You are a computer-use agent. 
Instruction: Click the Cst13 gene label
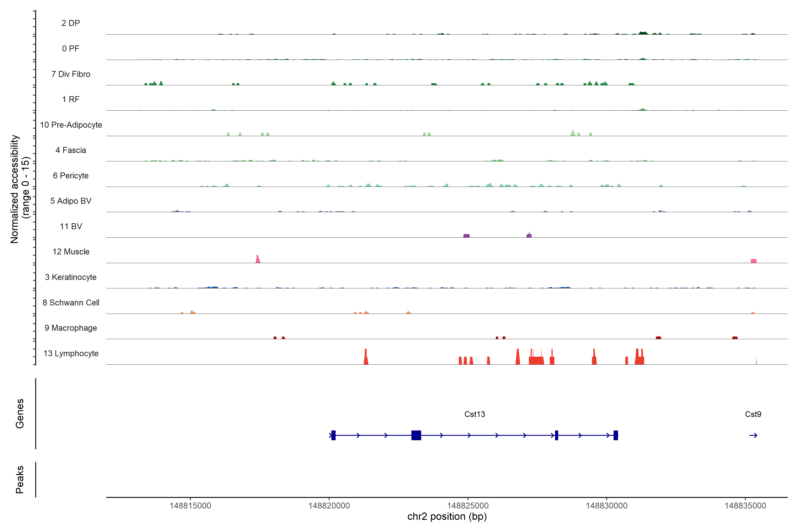click(x=474, y=414)
